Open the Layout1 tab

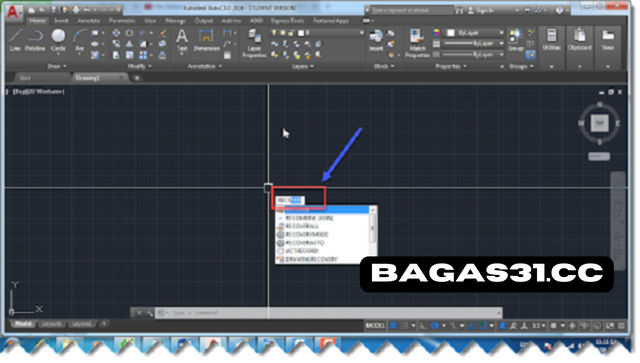coord(51,324)
